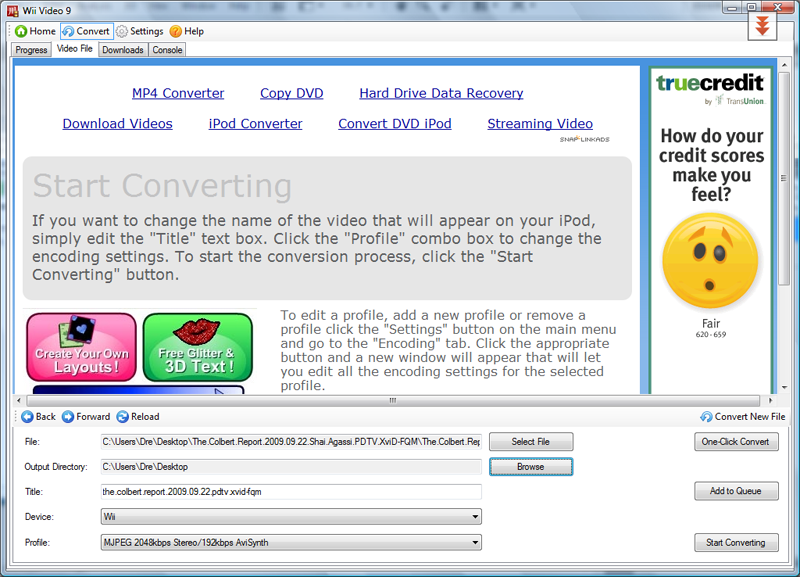The height and width of the screenshot is (577, 800).
Task: Click the Add to Queue button
Action: pyautogui.click(x=736, y=491)
